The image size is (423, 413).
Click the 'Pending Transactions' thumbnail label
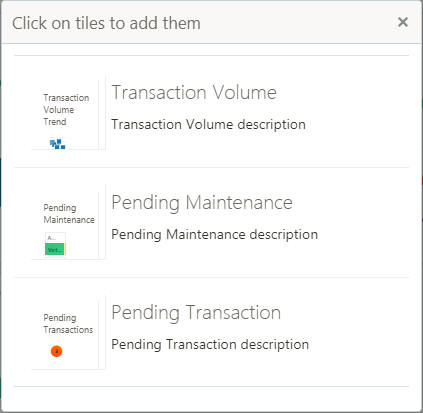(68, 324)
